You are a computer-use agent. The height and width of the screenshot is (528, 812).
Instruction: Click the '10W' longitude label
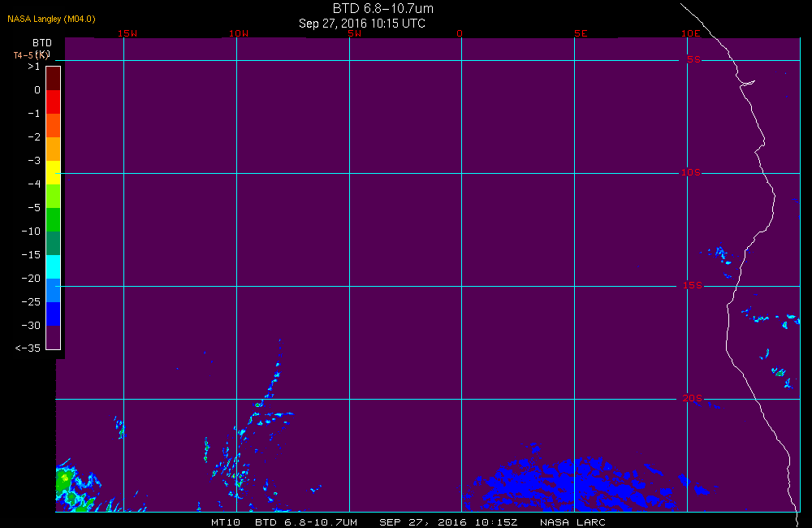coord(239,33)
